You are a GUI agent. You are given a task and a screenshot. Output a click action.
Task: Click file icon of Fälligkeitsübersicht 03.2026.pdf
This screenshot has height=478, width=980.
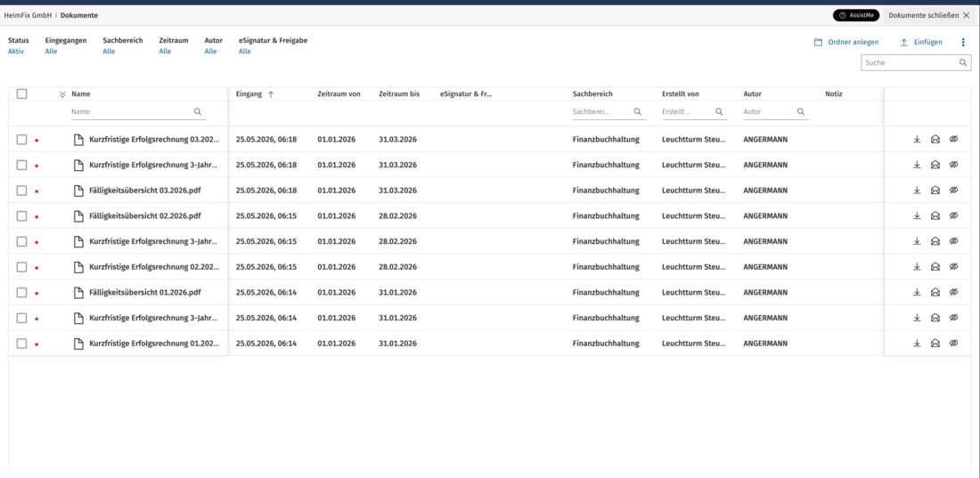(x=78, y=190)
